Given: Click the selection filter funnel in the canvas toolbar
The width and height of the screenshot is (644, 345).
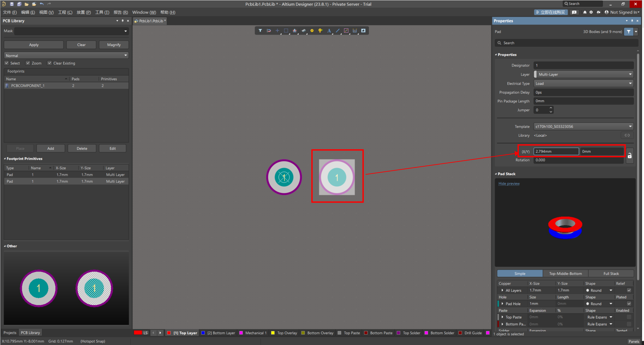Looking at the screenshot, I should (x=260, y=30).
